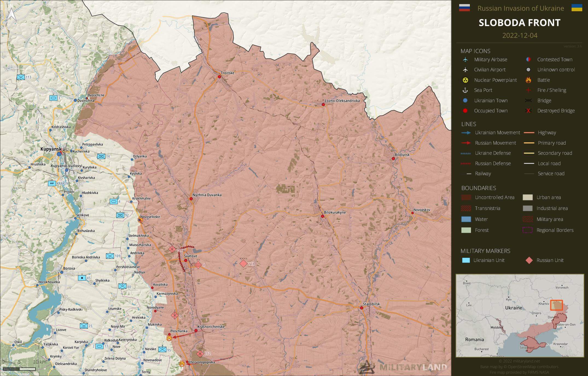This screenshot has height=376, width=588.
Task: Click the Ukraine overview inset map
Action: [520, 316]
